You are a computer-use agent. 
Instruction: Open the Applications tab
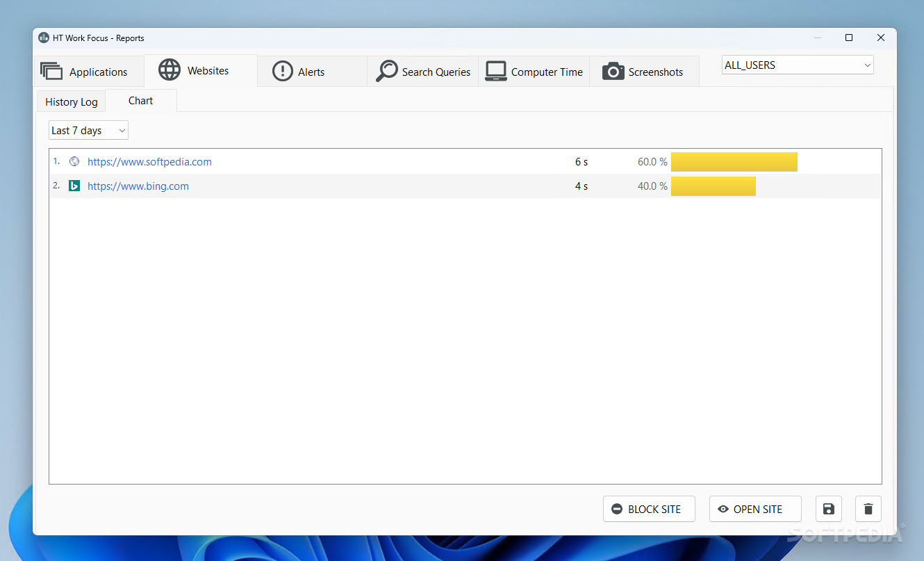[x=88, y=72]
